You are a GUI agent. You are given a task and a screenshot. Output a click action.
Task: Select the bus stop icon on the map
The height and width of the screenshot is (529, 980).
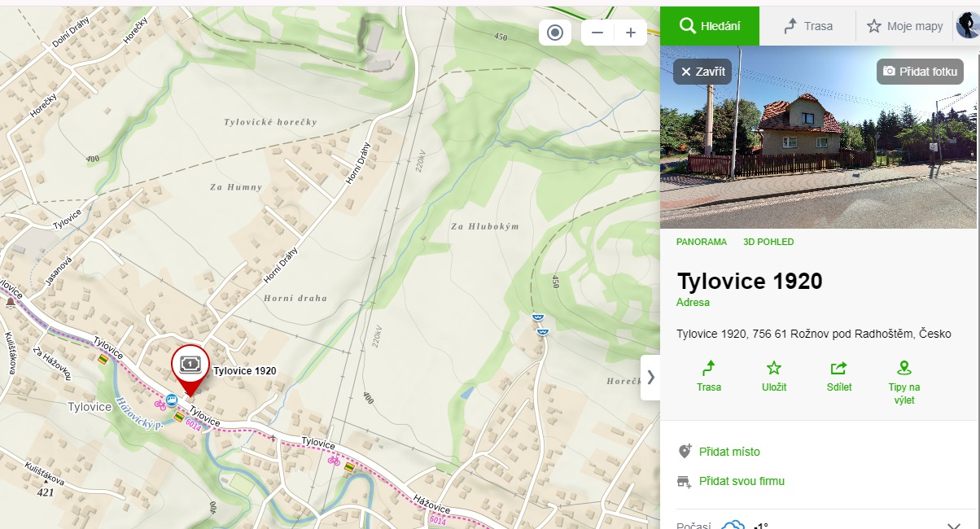(x=173, y=400)
